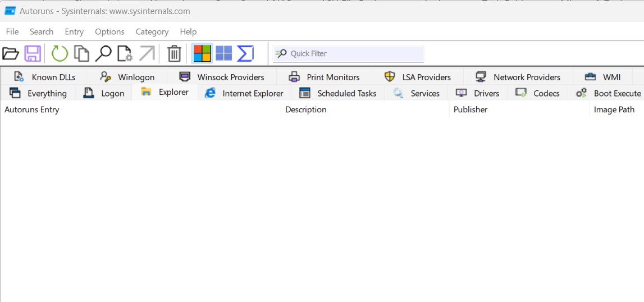Jump to entry using the arrow icon
644x302 pixels.
(x=147, y=53)
